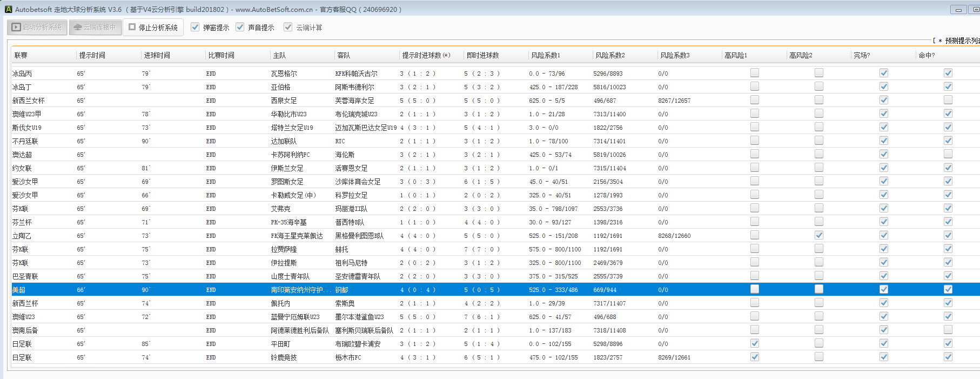Screen dimensions: 980x379
Task: Check 命中? box for 新西兰女杯 row
Action: [948, 100]
